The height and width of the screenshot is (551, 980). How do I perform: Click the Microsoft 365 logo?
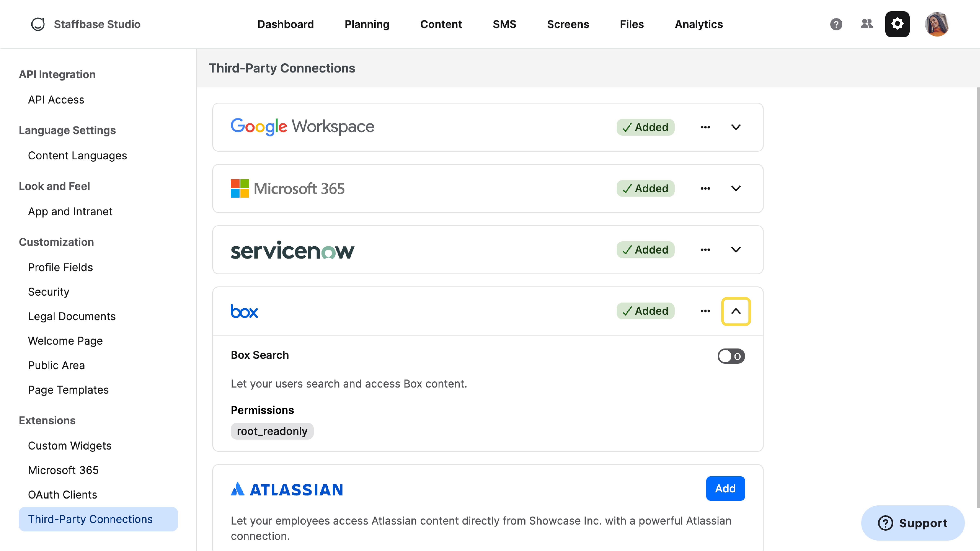pos(288,188)
